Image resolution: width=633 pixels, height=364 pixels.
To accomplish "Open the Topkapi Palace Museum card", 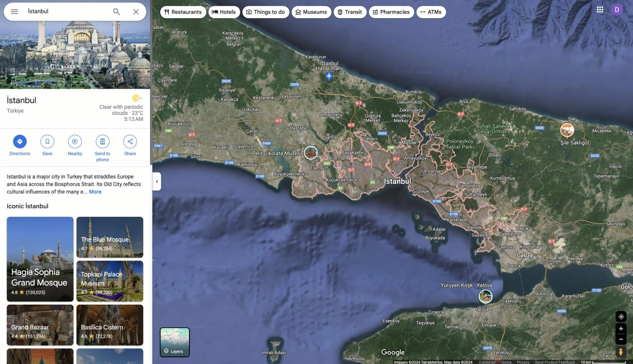I will point(110,281).
